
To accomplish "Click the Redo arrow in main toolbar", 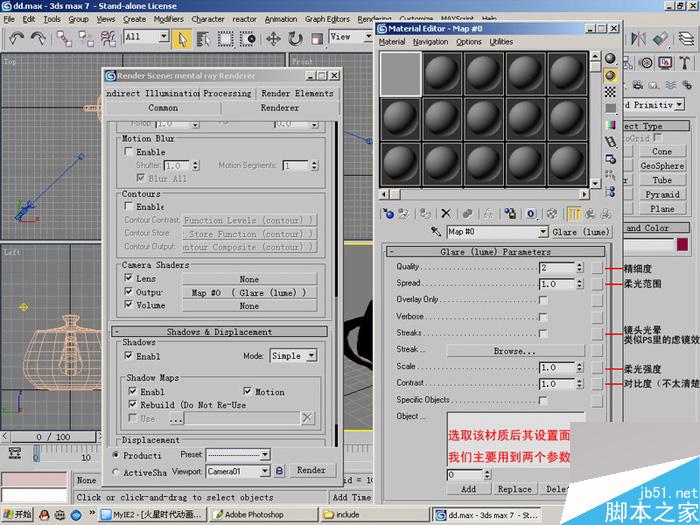I will [x=38, y=38].
